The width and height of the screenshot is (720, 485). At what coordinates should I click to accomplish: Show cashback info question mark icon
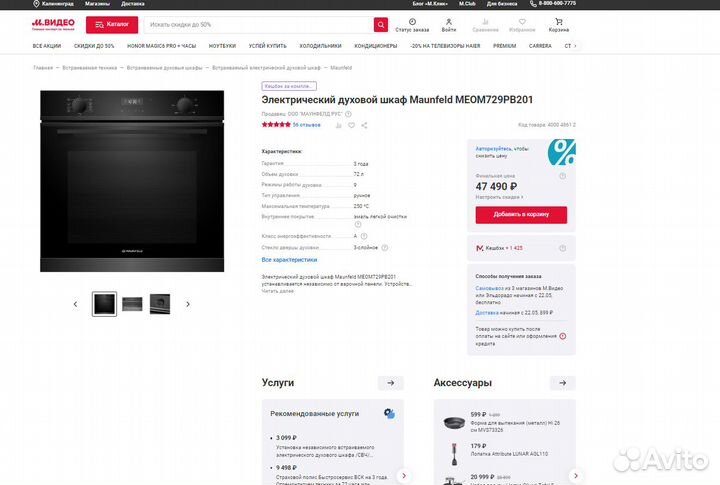point(562,248)
